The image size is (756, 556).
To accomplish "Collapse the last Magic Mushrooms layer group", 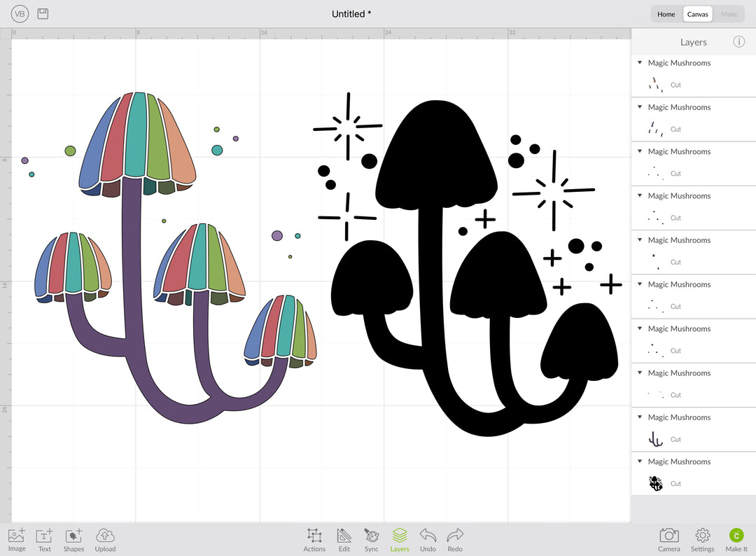I will [640, 461].
